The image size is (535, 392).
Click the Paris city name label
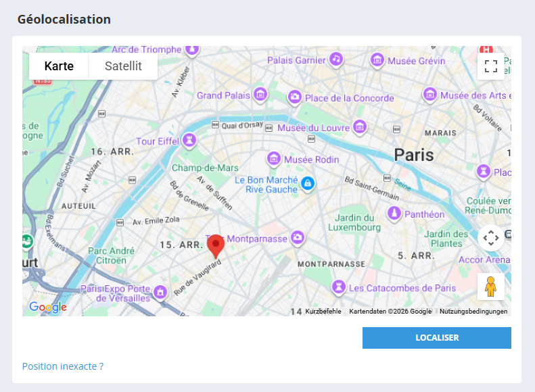tap(414, 155)
